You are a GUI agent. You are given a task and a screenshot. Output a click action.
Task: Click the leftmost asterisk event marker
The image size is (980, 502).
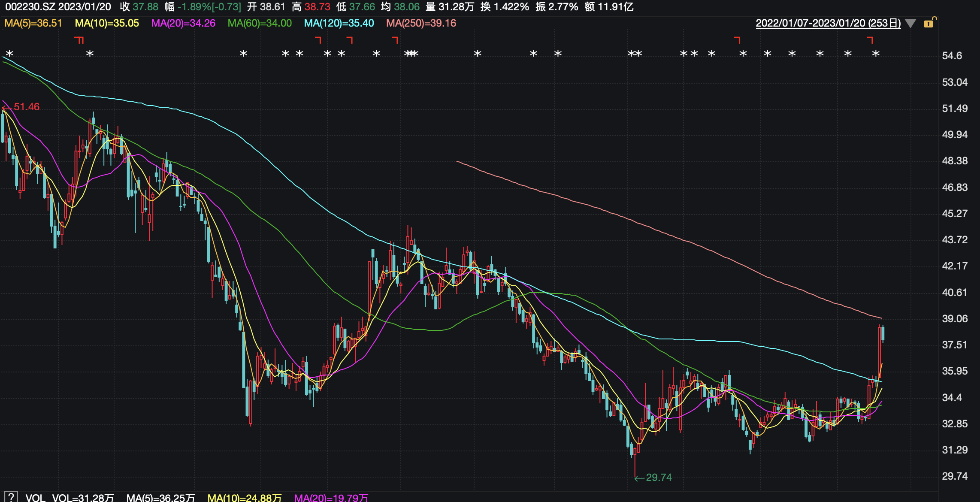coord(9,54)
